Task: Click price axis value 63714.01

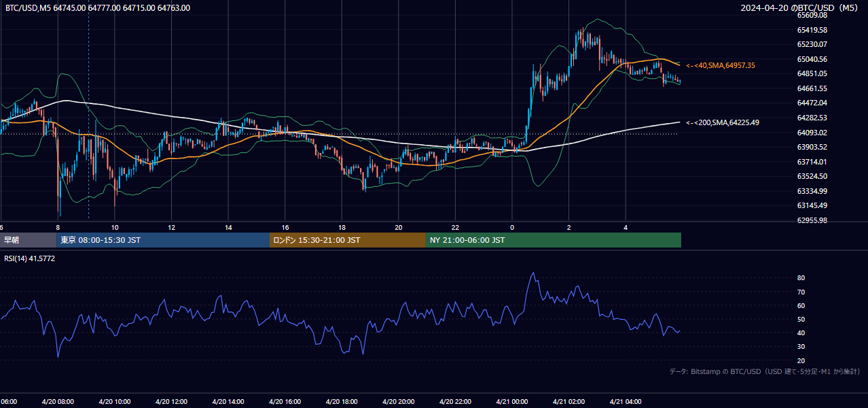Action: [x=812, y=162]
